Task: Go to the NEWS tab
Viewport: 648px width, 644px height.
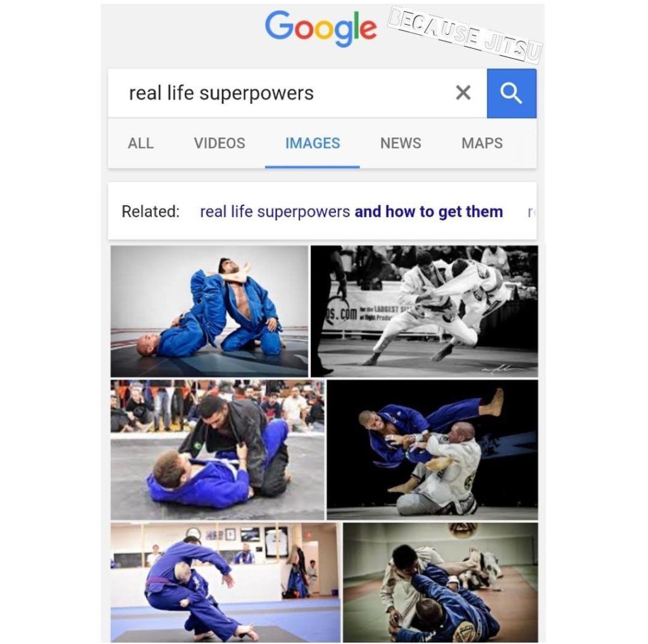Action: click(x=401, y=143)
